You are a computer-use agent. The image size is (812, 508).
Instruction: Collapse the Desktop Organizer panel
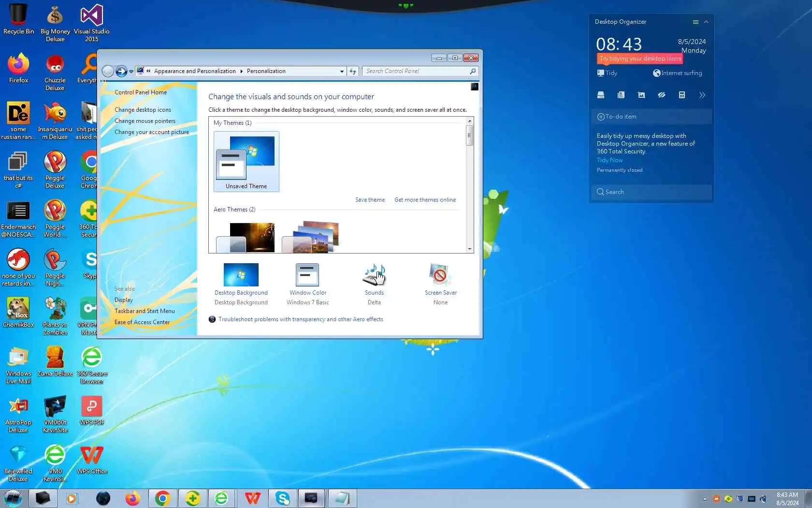[x=706, y=22]
